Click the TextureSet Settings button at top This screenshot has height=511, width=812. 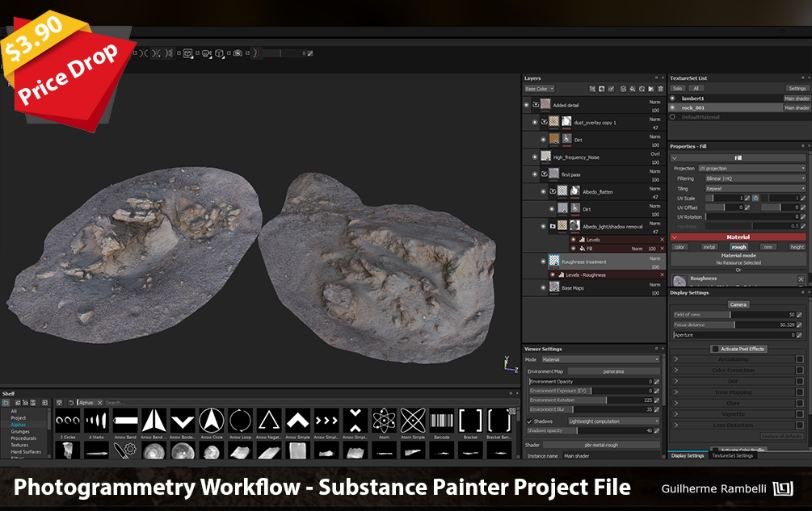coord(797,89)
